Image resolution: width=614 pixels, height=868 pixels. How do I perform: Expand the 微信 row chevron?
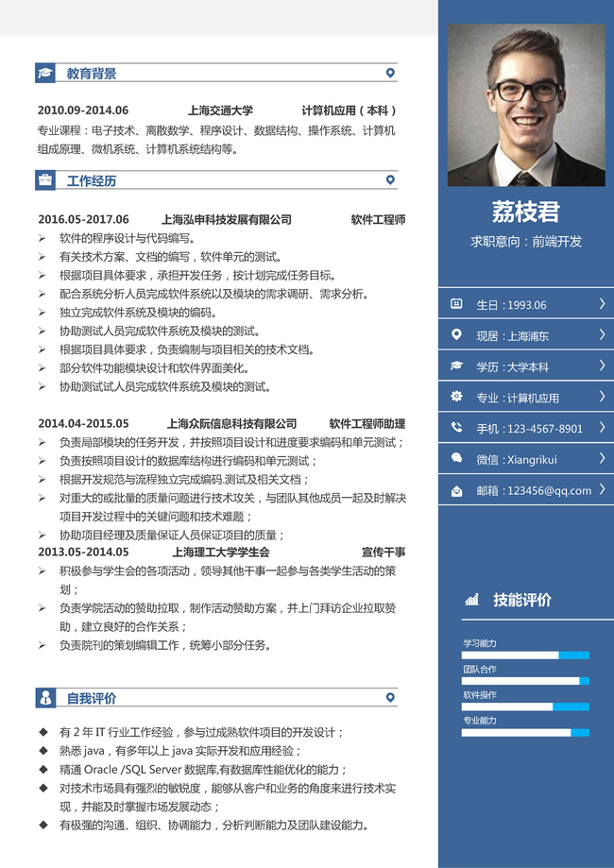(603, 458)
